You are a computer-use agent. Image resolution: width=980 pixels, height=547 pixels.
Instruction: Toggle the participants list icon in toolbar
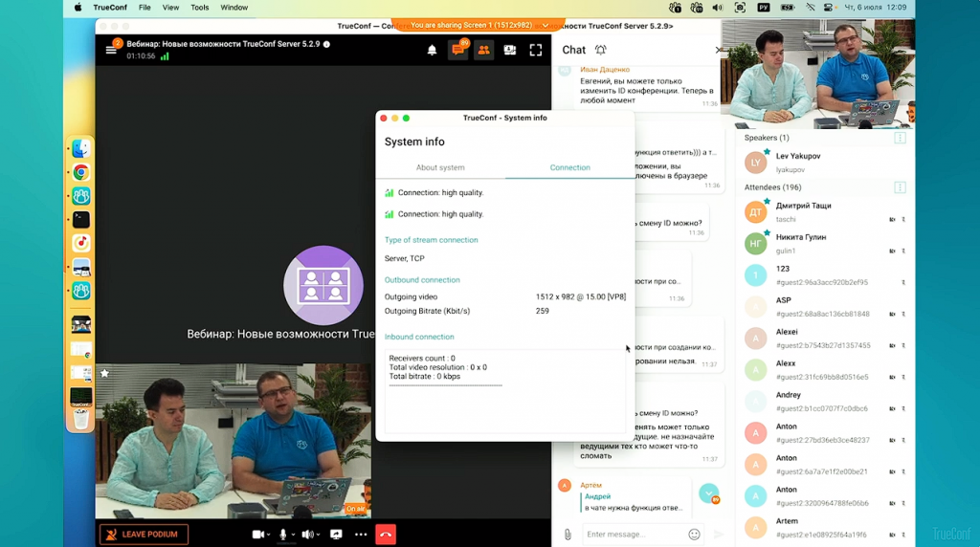point(483,50)
